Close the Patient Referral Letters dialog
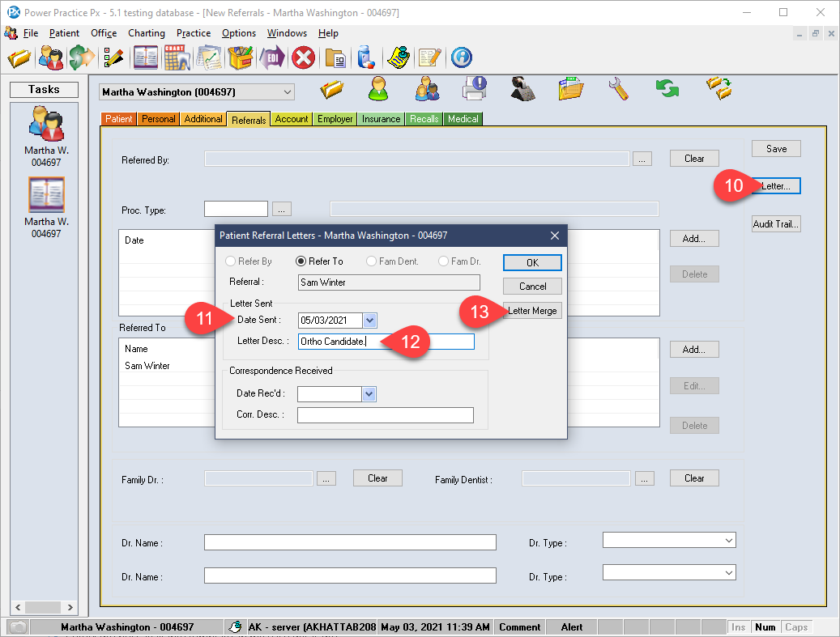 [x=555, y=236]
